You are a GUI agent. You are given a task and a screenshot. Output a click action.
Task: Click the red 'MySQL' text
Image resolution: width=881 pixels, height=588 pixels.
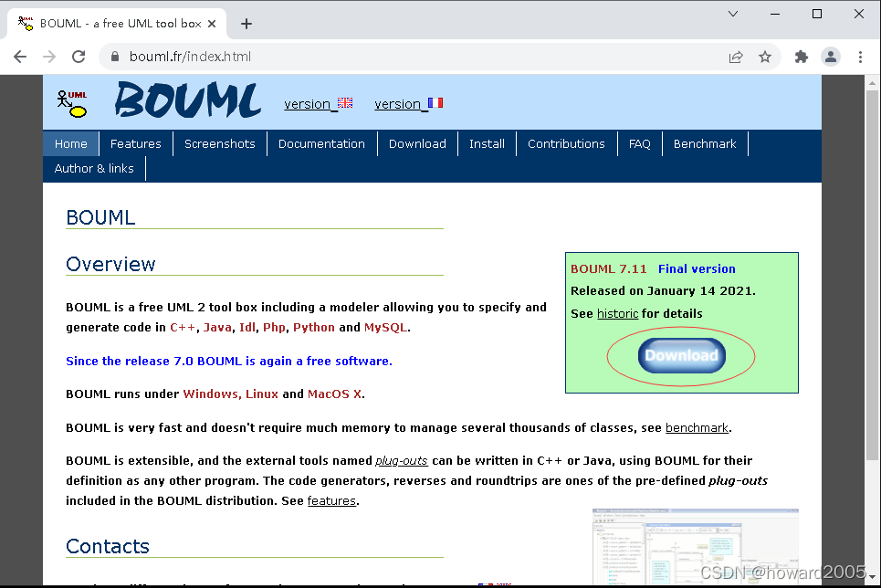(x=386, y=328)
